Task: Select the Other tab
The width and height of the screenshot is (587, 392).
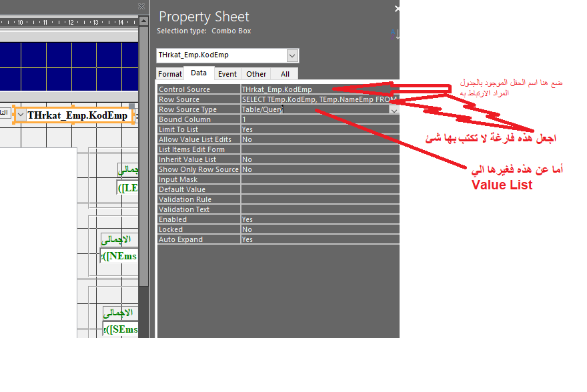Action: point(256,74)
